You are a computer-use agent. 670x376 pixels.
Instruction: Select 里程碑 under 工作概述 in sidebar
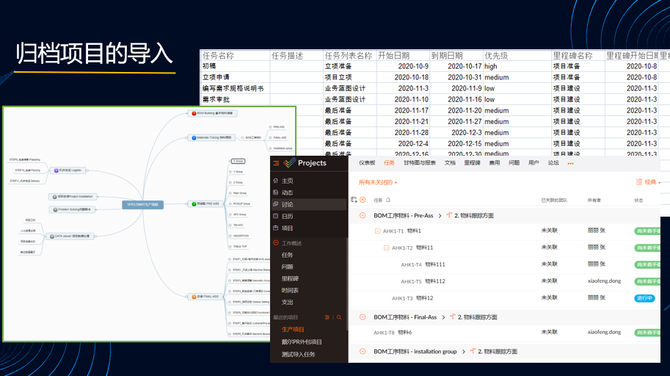[290, 279]
